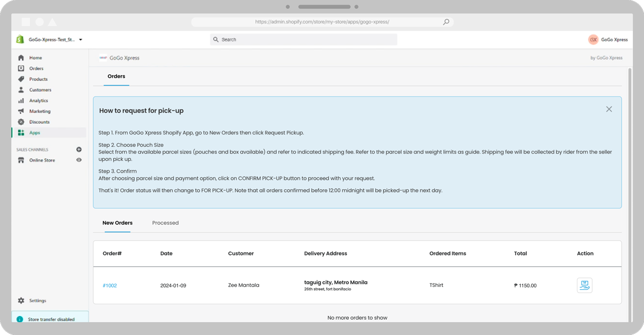Focus the Shopify admin Search field
The width and height of the screenshot is (644, 335).
tap(303, 40)
